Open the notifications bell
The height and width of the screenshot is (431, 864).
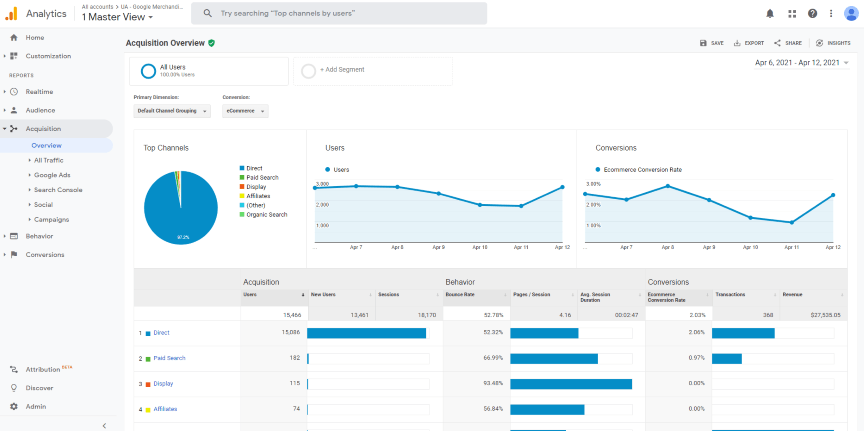click(770, 14)
